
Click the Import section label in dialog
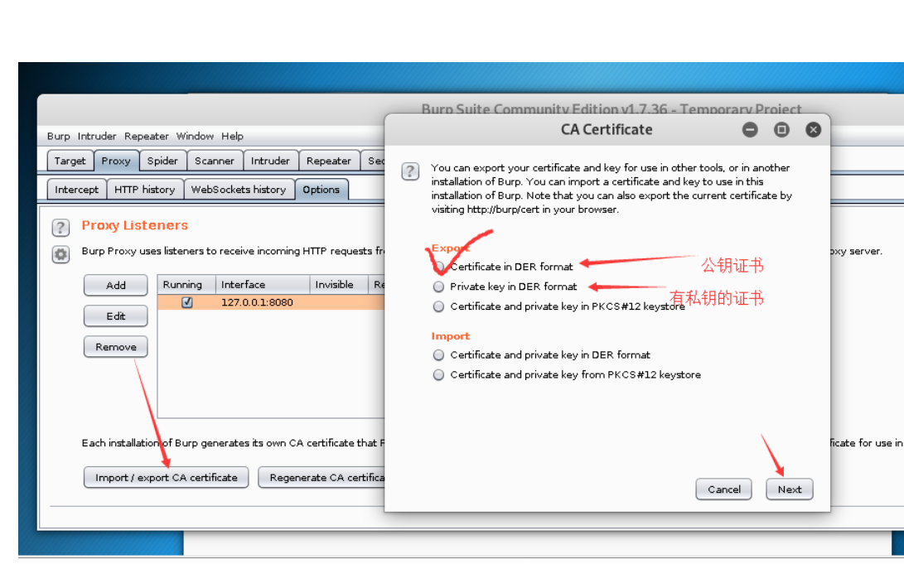[450, 336]
